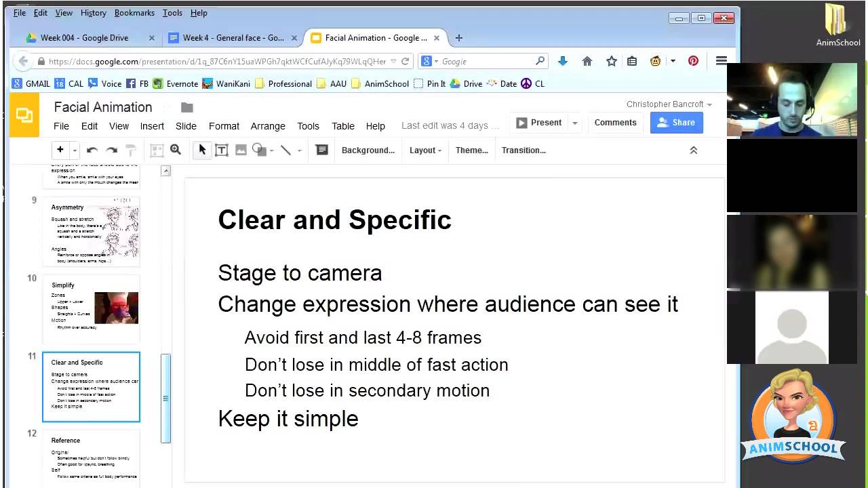
Task: Close the Facial Animation browser tab
Action: coord(437,38)
